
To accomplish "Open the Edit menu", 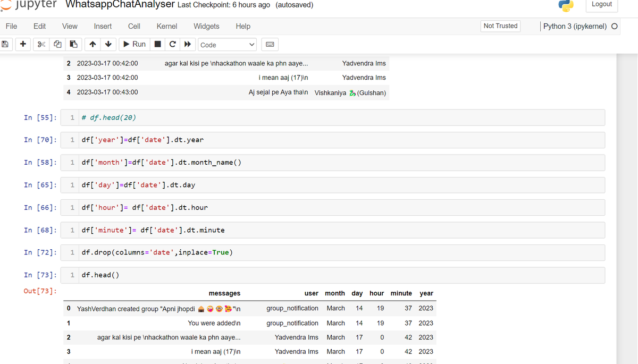I will [39, 26].
